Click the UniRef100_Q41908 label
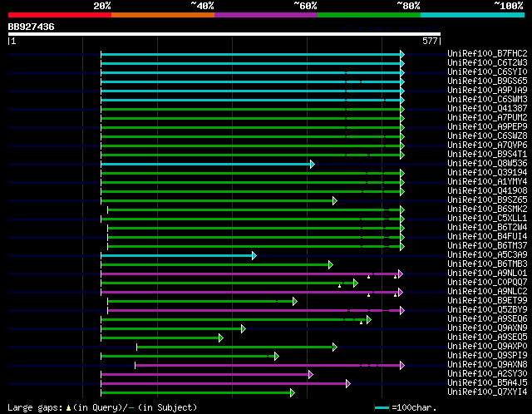Screen dimensions: 532x414 [487, 191]
